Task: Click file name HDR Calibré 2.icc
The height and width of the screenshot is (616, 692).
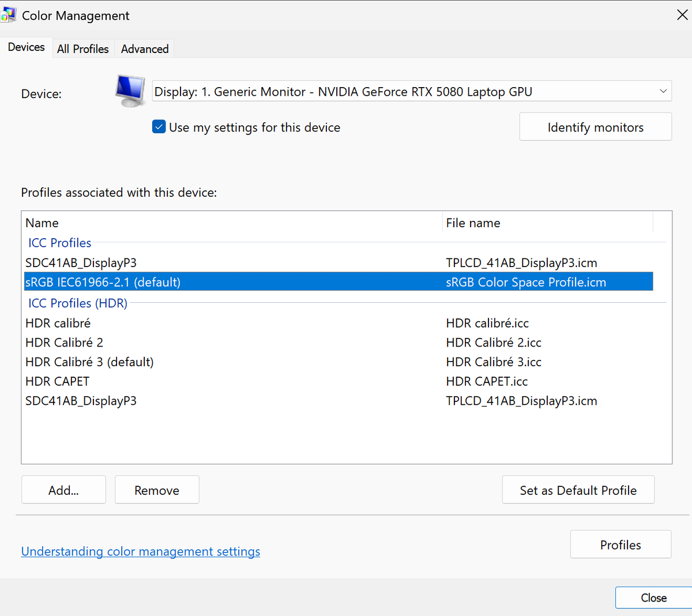Action: pyautogui.click(x=494, y=343)
